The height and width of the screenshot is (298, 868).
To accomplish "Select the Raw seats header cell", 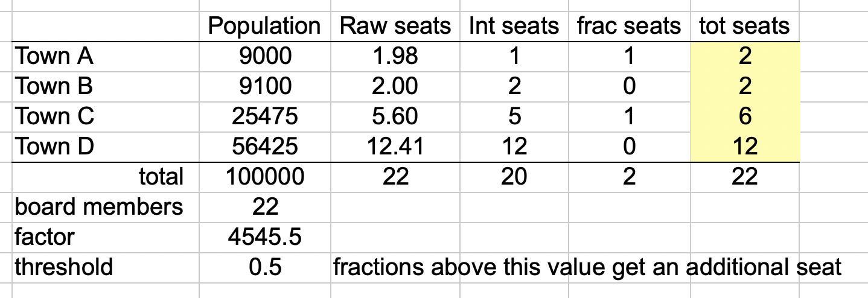I will (x=395, y=27).
